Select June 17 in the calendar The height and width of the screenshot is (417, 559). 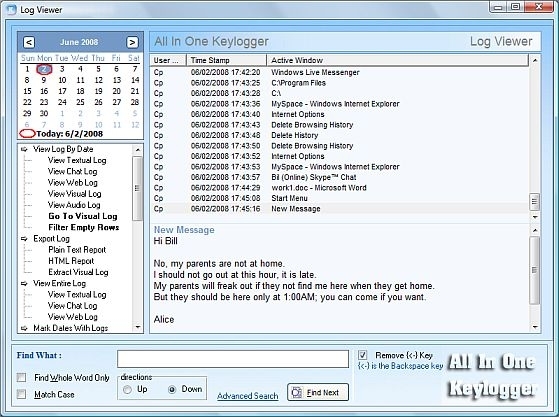pos(62,91)
